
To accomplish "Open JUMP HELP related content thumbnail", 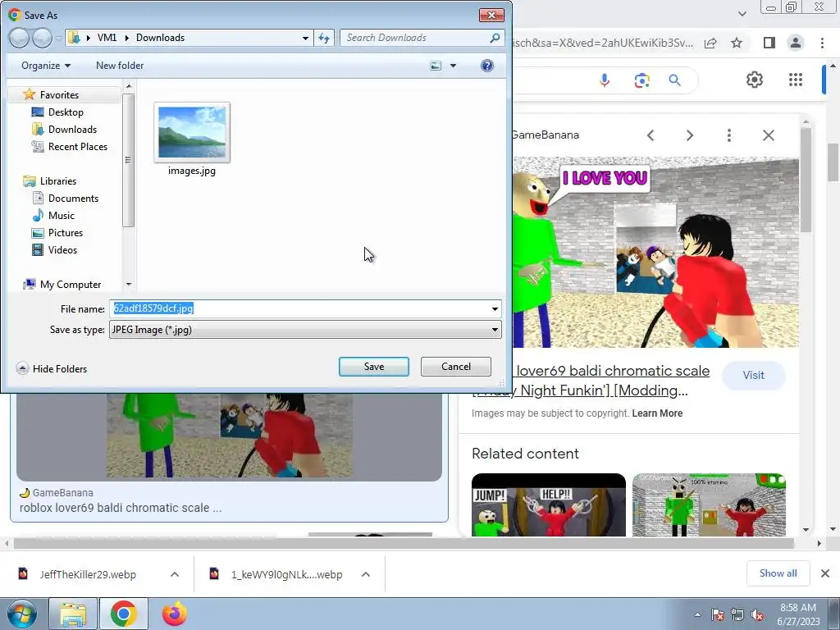I will [x=549, y=504].
